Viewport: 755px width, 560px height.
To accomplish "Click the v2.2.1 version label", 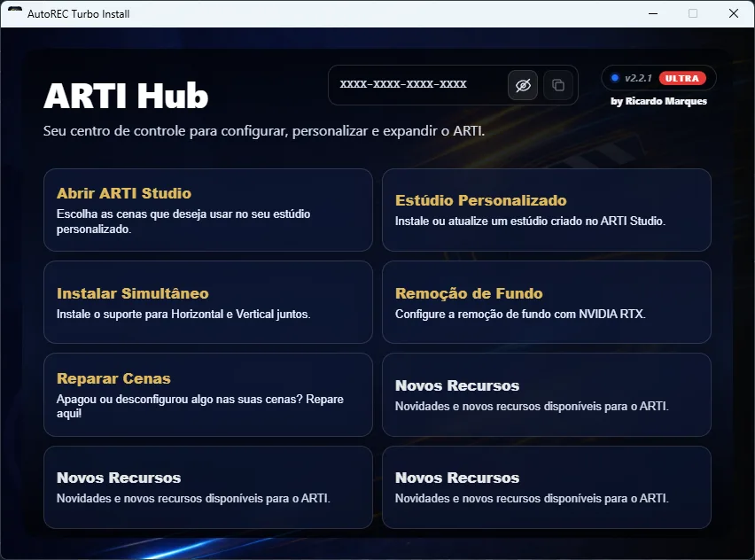I will pos(638,78).
